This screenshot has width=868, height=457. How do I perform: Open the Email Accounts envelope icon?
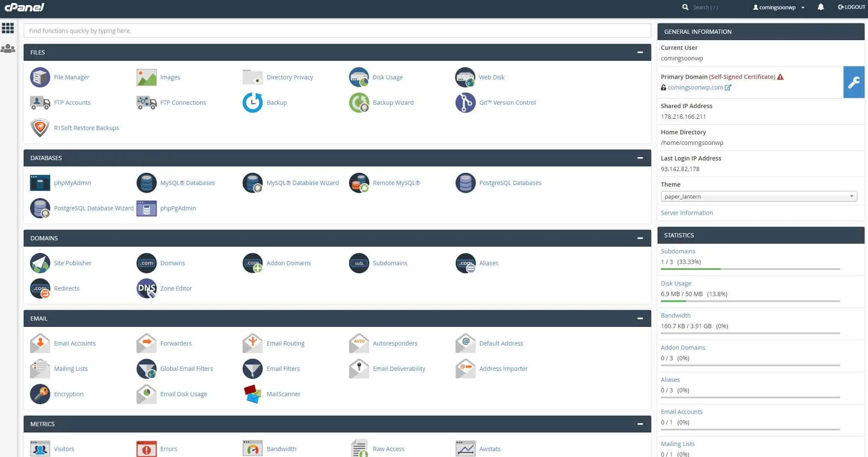[x=40, y=343]
